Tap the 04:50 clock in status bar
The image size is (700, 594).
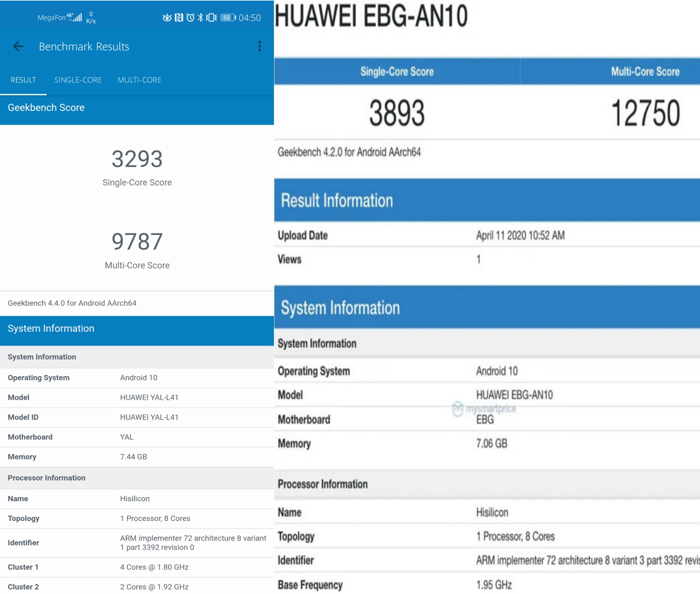click(x=249, y=17)
